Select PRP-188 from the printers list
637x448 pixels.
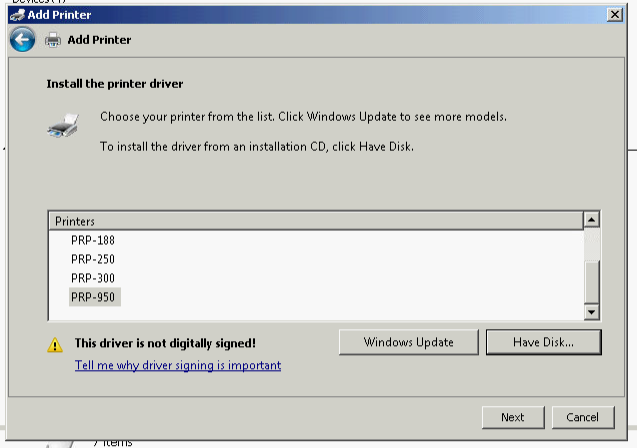click(x=93, y=240)
